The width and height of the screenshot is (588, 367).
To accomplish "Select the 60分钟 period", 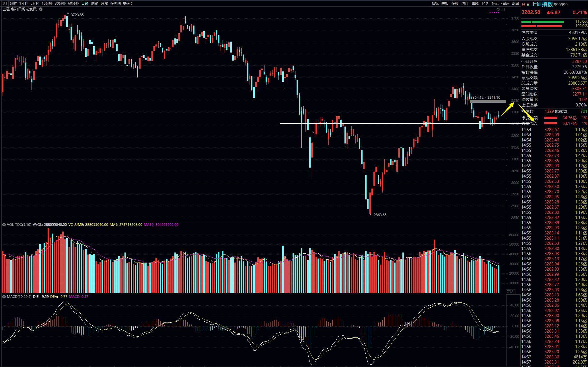I will [x=73, y=3].
